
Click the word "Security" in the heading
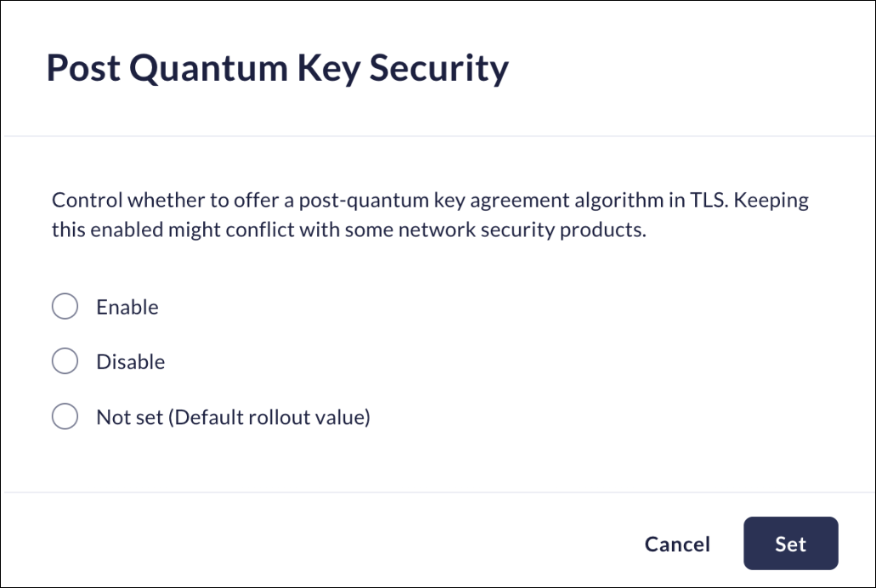click(442, 68)
